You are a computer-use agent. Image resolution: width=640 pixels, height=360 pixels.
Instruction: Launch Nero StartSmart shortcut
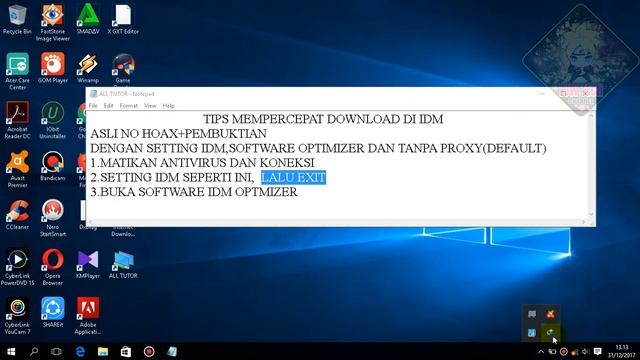pyautogui.click(x=53, y=218)
